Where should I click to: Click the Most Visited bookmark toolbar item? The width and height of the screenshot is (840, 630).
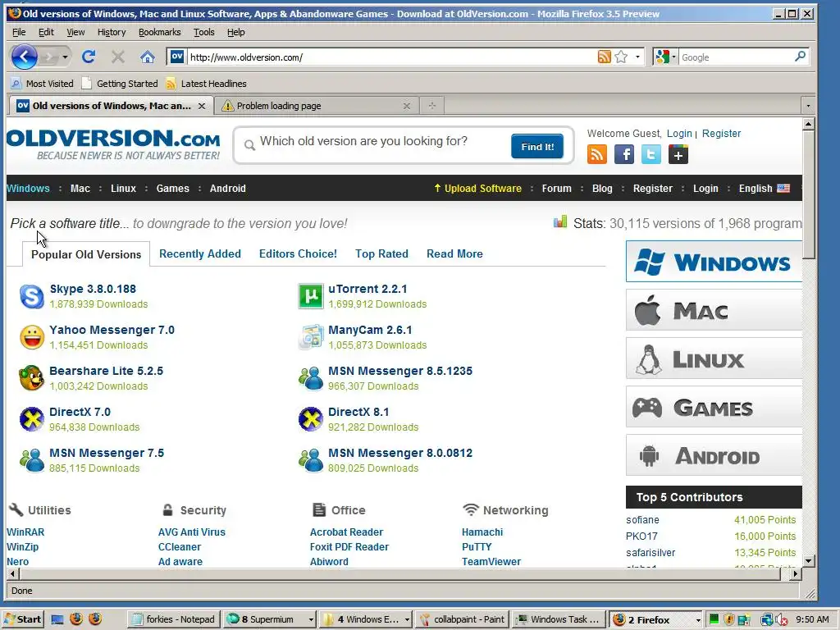(43, 84)
